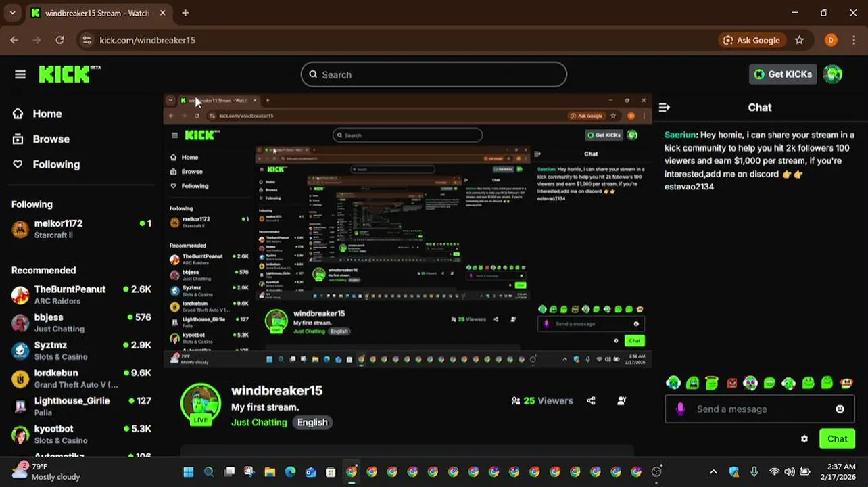Open Windows Start menu
Screen dimensions: 868x487
(x=189, y=472)
